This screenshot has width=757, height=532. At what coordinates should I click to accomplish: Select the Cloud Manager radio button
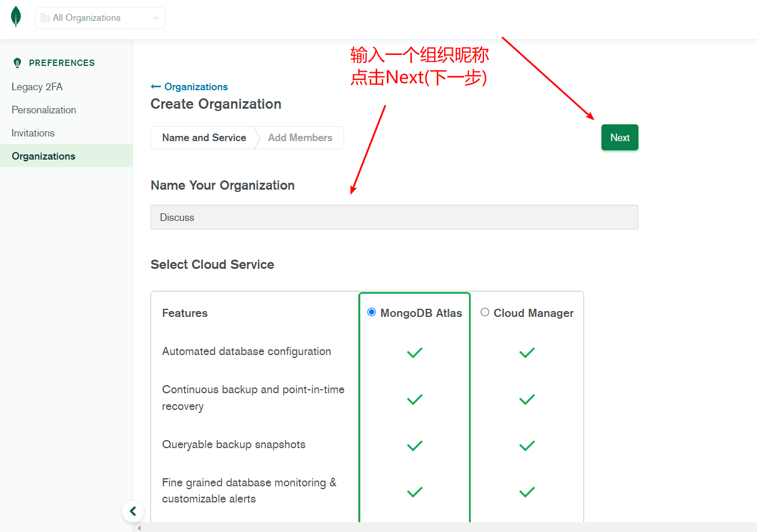[485, 312]
